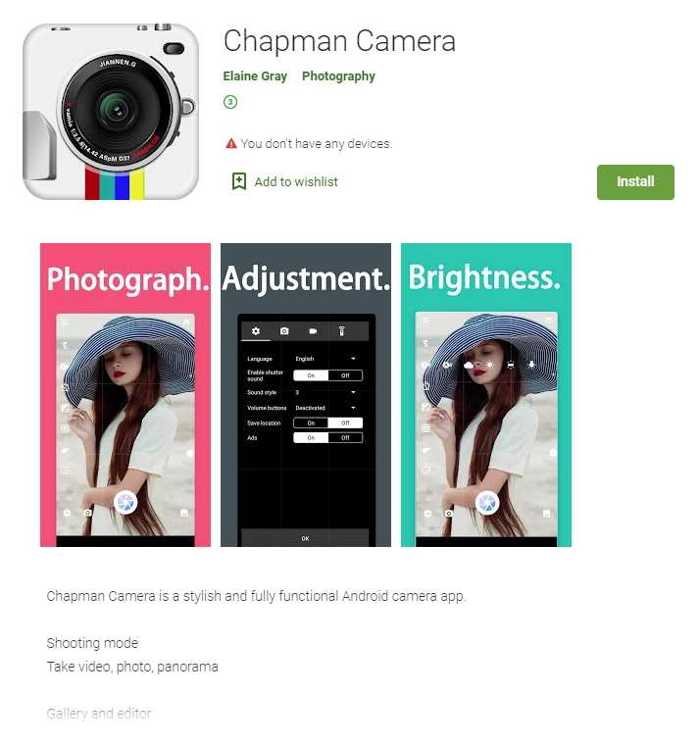Image resolution: width=700 pixels, height=744 pixels.
Task: Click the green Install button
Action: coord(635,182)
